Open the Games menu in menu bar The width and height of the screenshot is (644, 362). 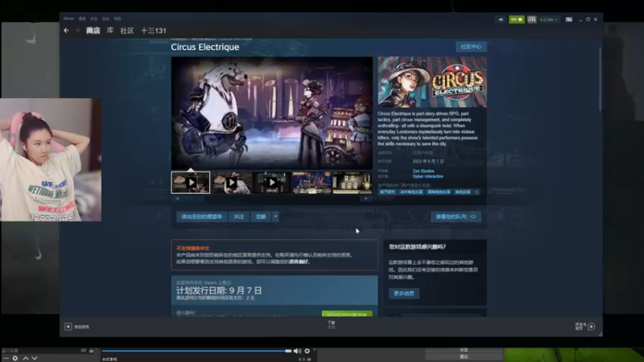coord(105,19)
